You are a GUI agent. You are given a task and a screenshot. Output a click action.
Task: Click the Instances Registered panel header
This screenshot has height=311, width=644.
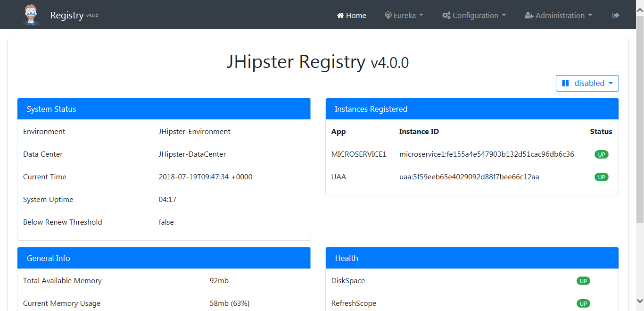472,109
